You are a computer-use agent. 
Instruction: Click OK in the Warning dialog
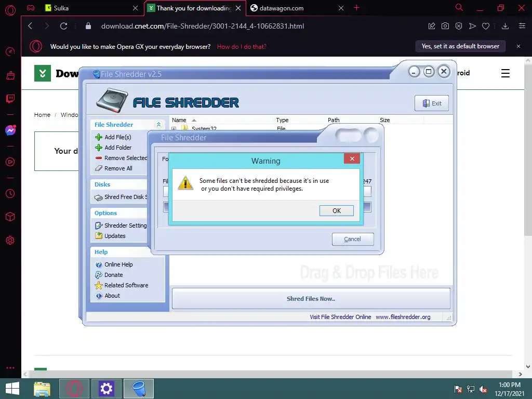pyautogui.click(x=336, y=211)
